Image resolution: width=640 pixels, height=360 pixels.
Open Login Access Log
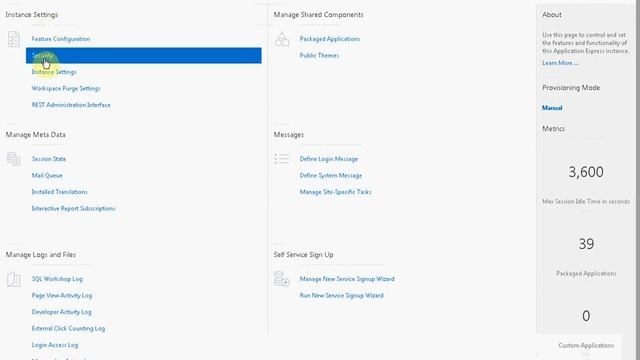pyautogui.click(x=55, y=345)
